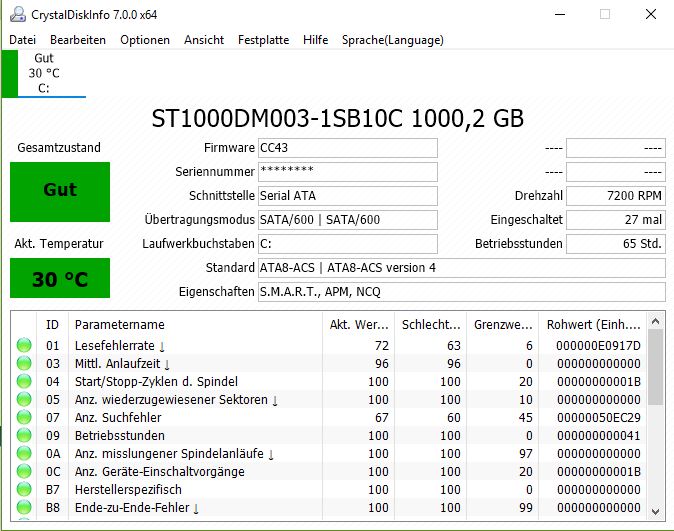Click the Schnittstelle field Serial ATA

tap(348, 196)
